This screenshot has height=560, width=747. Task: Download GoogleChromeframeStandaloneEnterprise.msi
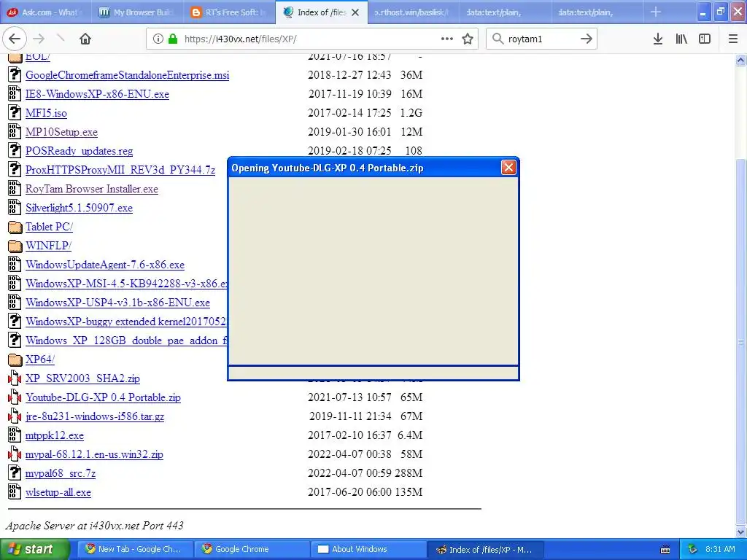click(127, 75)
